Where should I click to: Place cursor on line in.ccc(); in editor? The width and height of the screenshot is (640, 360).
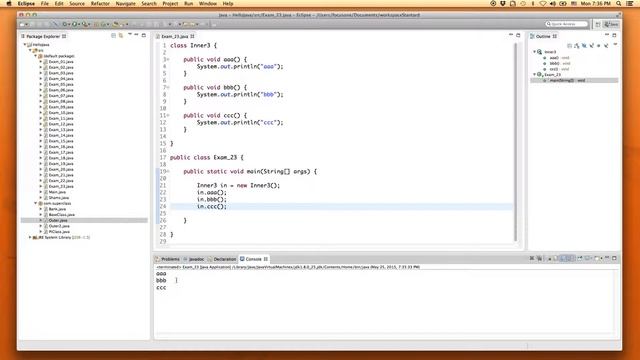coord(211,207)
